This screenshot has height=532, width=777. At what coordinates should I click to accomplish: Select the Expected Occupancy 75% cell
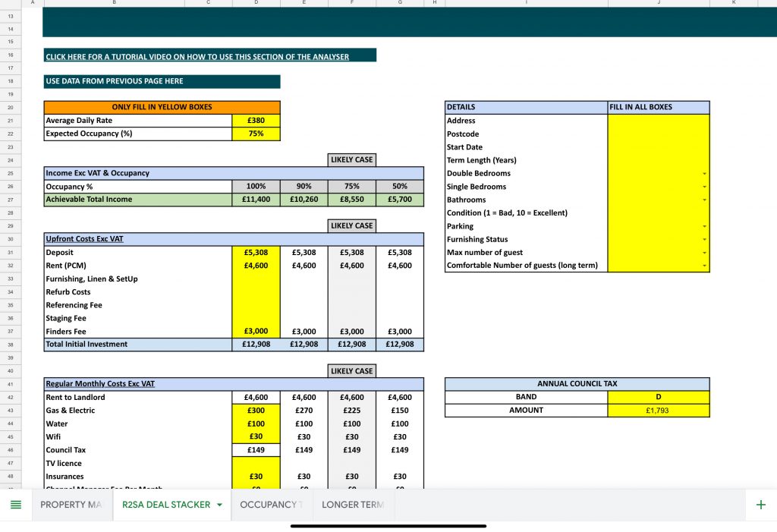click(256, 134)
